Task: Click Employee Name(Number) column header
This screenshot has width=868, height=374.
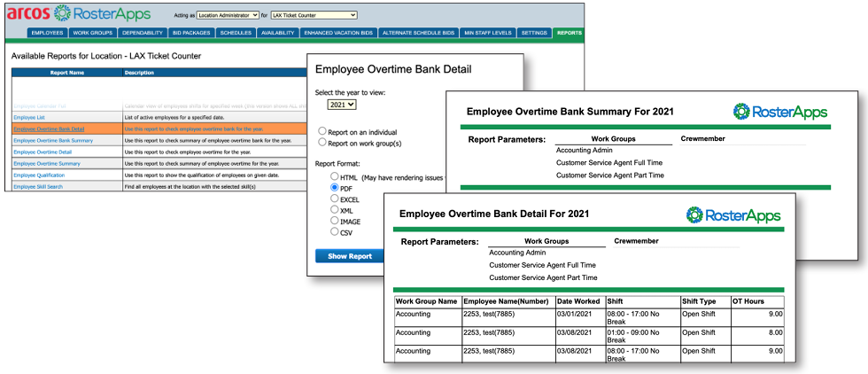Action: 508,301
